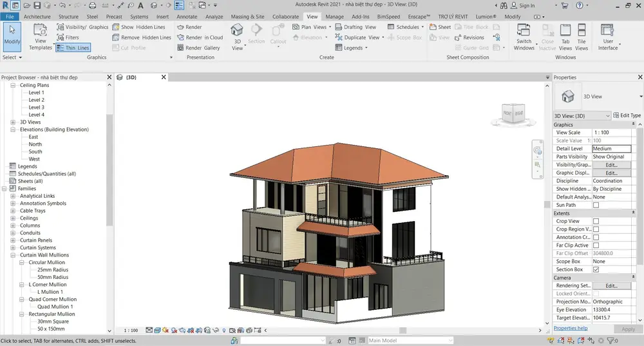This screenshot has width=644, height=346.
Task: Toggle the Sun Path checkbox
Action: (x=596, y=205)
